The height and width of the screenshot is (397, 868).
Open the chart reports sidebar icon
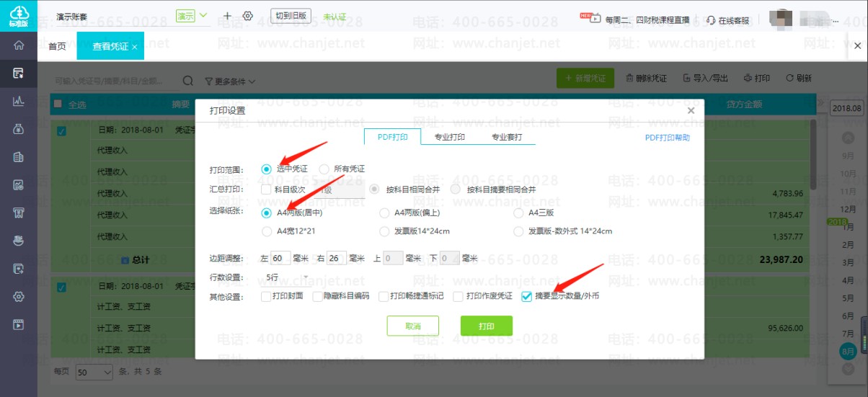click(x=19, y=101)
